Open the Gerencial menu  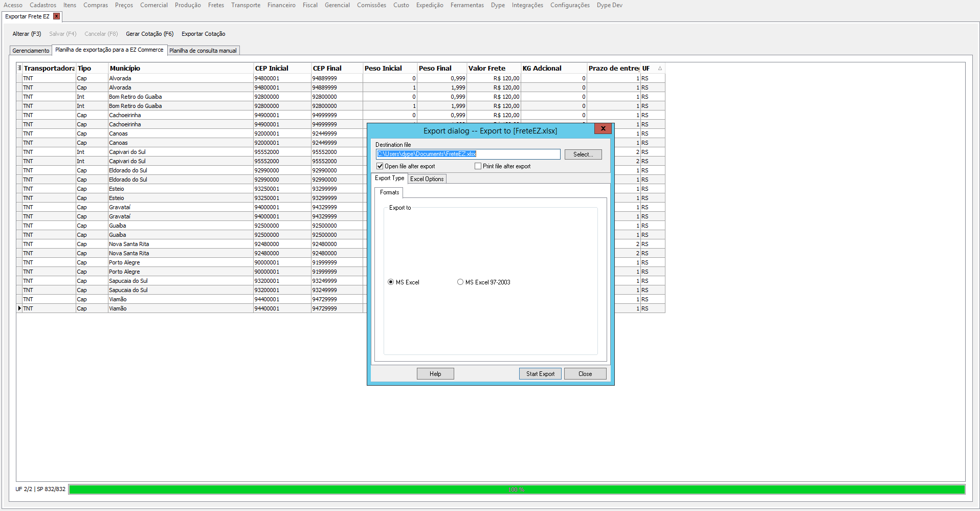(x=337, y=5)
